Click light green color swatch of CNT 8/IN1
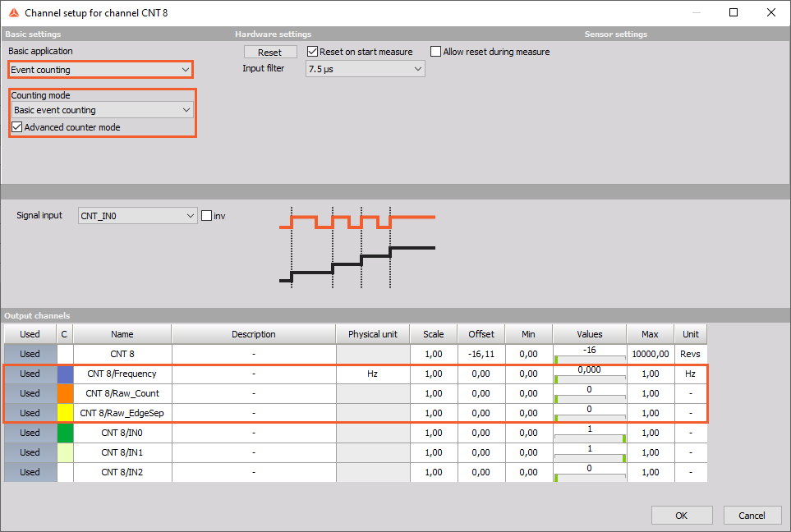 pyautogui.click(x=65, y=452)
